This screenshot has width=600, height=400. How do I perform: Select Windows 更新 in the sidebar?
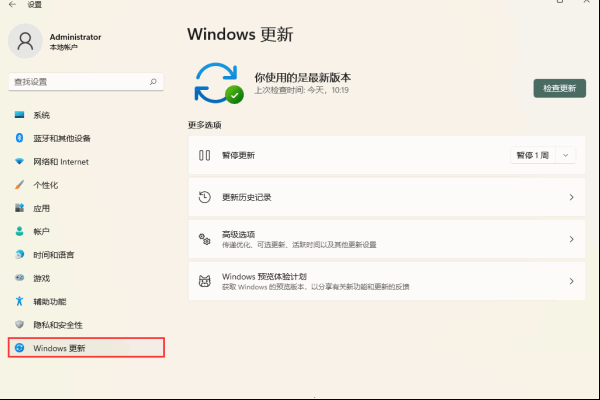point(86,348)
